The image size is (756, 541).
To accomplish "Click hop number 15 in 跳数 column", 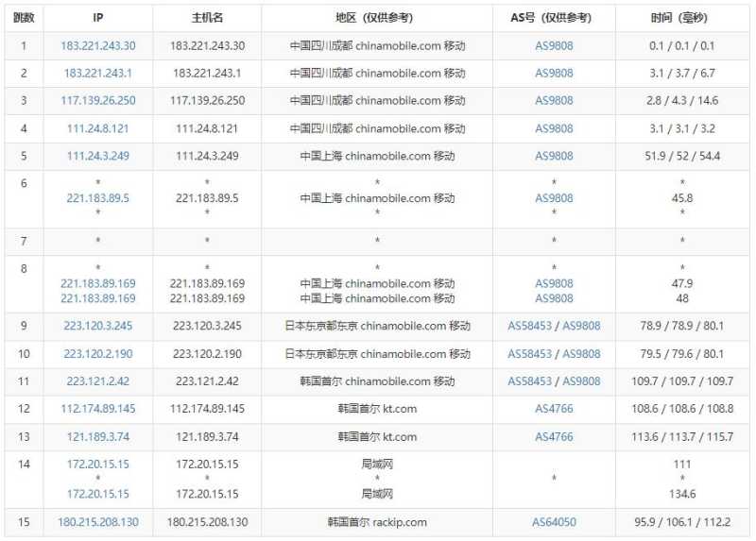I will pos(24,522).
